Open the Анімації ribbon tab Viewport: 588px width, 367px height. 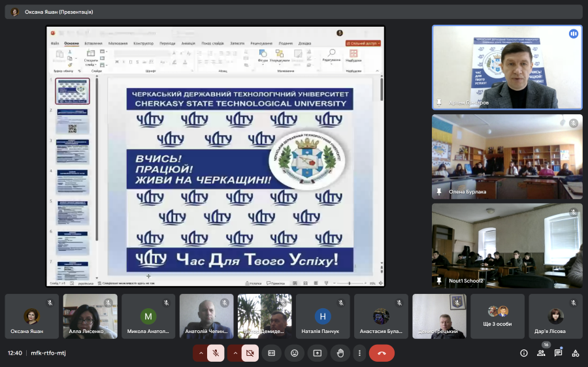(x=188, y=44)
